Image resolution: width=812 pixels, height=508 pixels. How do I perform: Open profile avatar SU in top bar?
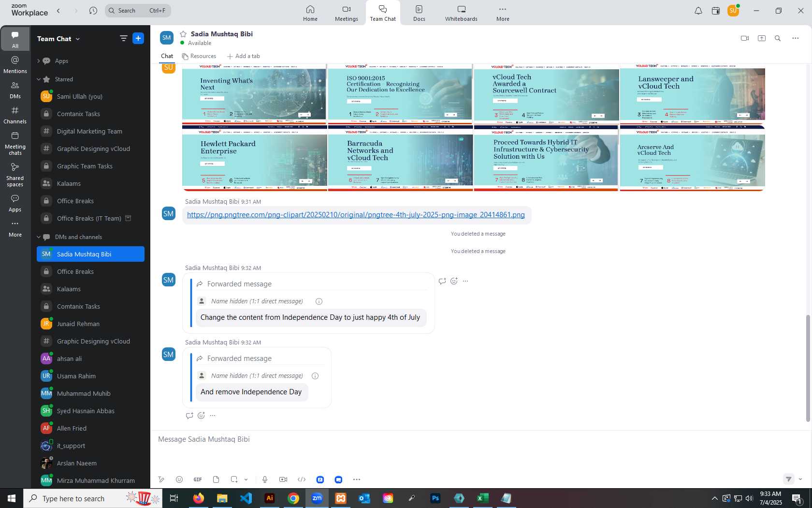click(x=733, y=11)
